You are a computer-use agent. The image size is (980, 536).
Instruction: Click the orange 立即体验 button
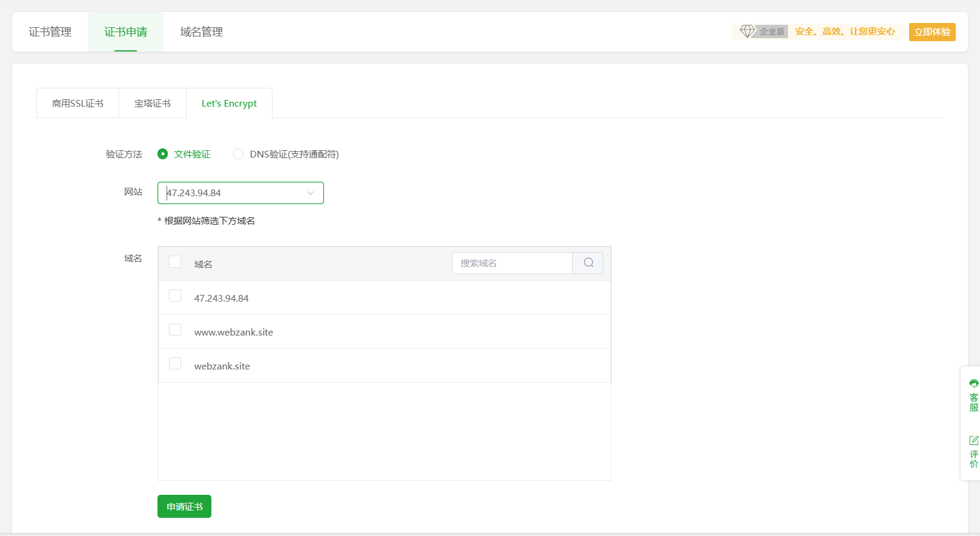(x=932, y=32)
